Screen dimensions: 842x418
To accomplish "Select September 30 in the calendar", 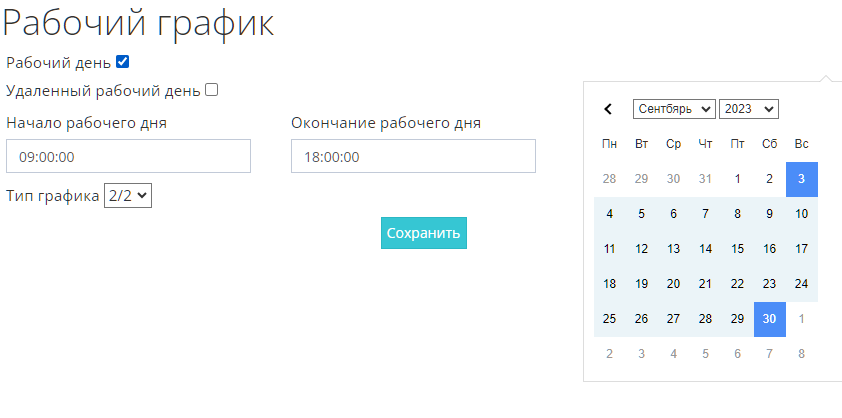I will (x=770, y=319).
